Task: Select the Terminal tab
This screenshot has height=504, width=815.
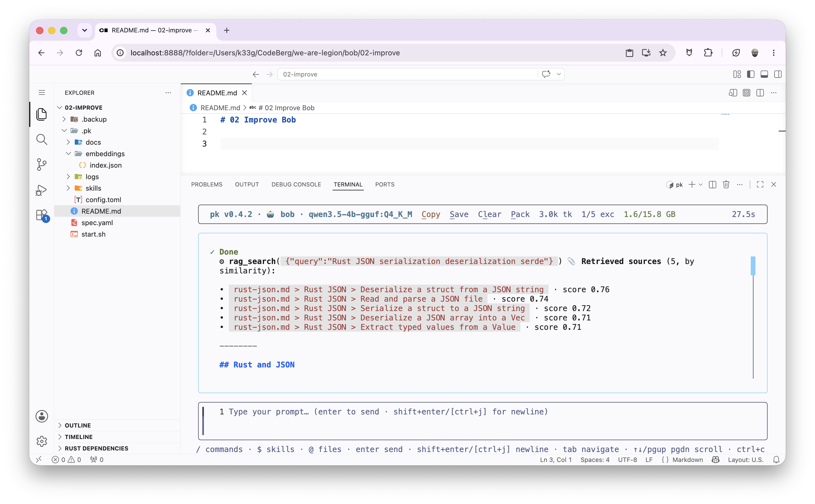Action: point(348,184)
